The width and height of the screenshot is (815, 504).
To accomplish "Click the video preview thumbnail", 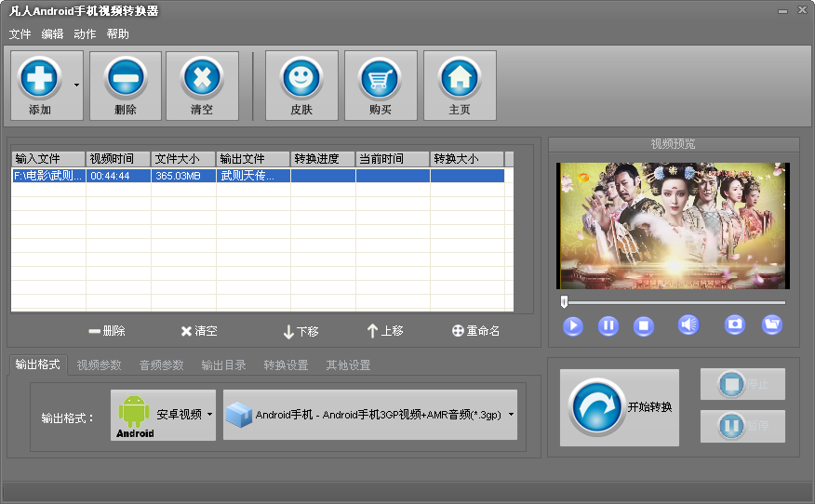I will point(673,226).
